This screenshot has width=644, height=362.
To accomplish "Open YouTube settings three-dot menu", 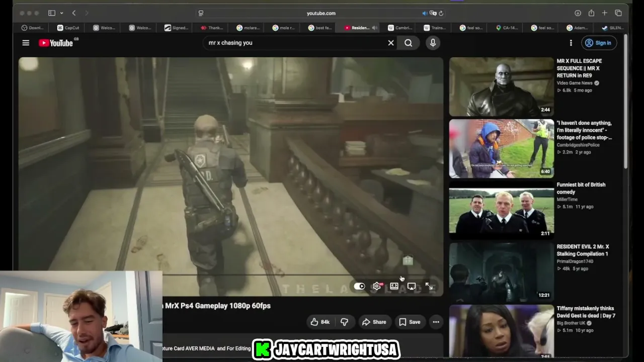I will 571,43.
